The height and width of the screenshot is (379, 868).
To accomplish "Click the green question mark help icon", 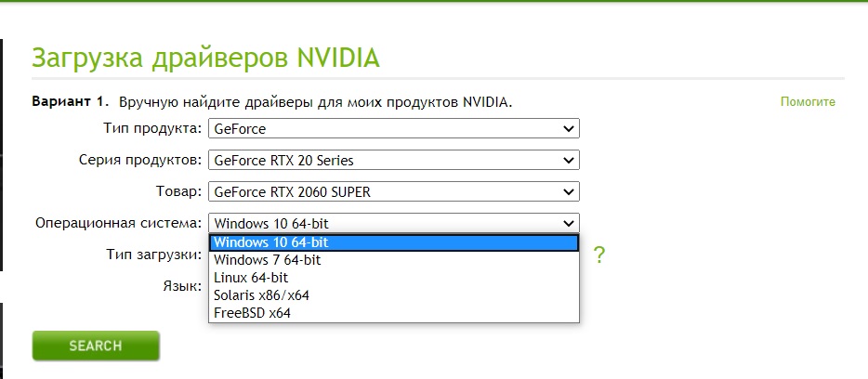I will 599,255.
